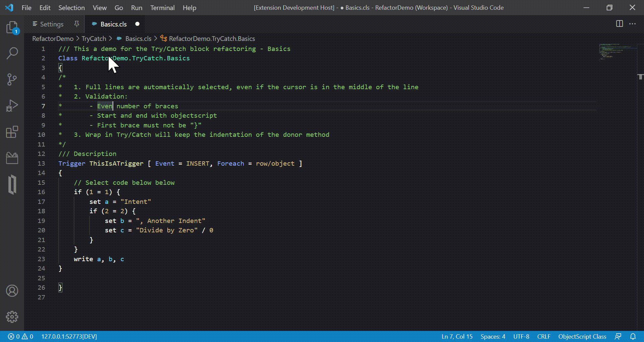Expand RefactorDemo breadcrumb
Image resolution: width=644 pixels, height=342 pixels.
click(53, 39)
